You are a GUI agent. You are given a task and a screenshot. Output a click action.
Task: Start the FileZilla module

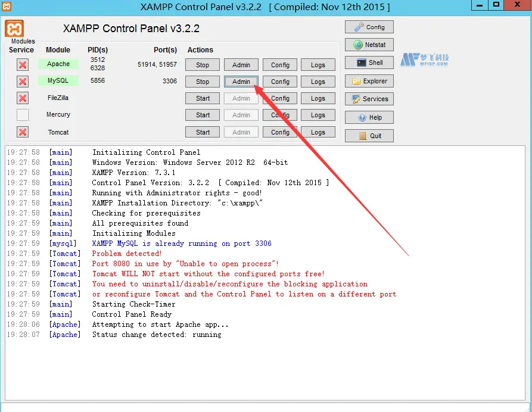(x=202, y=98)
